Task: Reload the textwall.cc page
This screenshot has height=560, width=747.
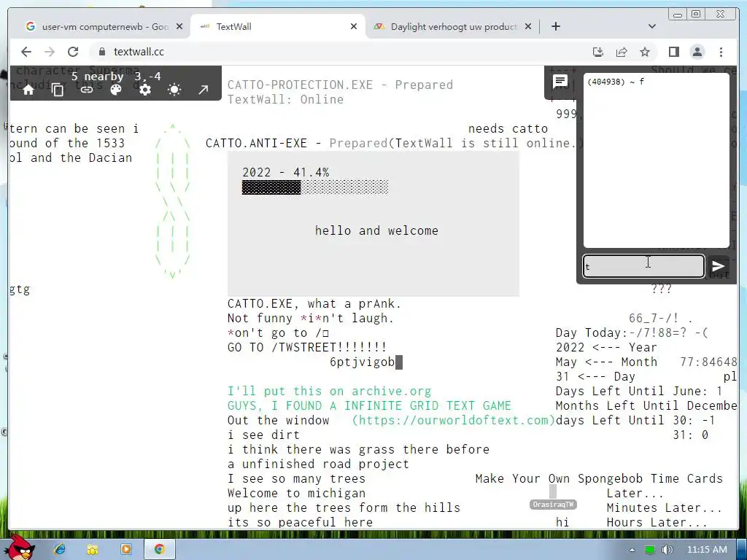Action: [73, 52]
